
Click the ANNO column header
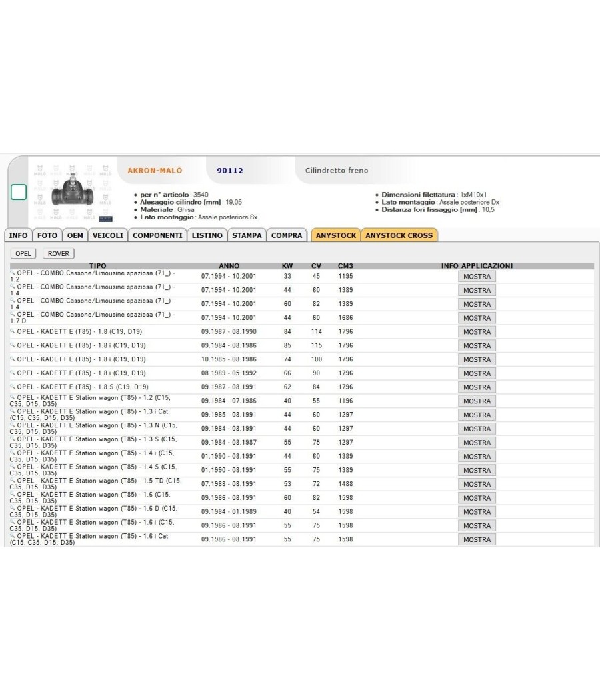(229, 265)
